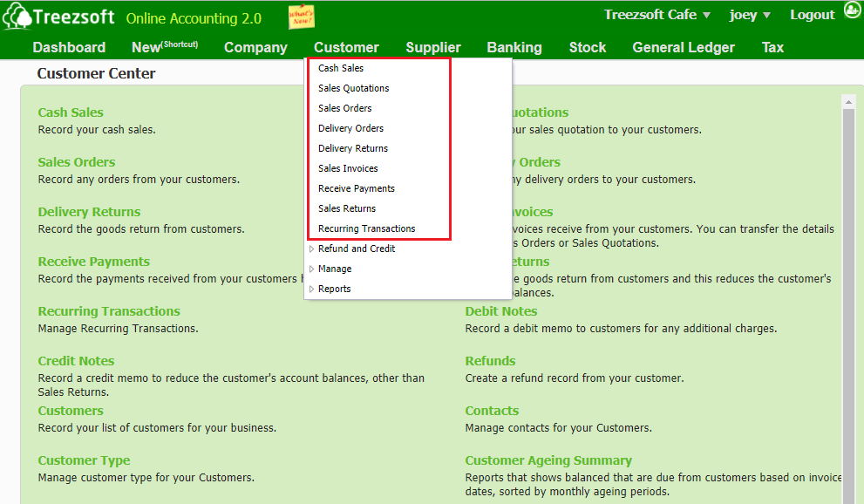Select Receive Payments in dropdown menu
Viewport: 864px width, 504px height.
click(x=357, y=189)
